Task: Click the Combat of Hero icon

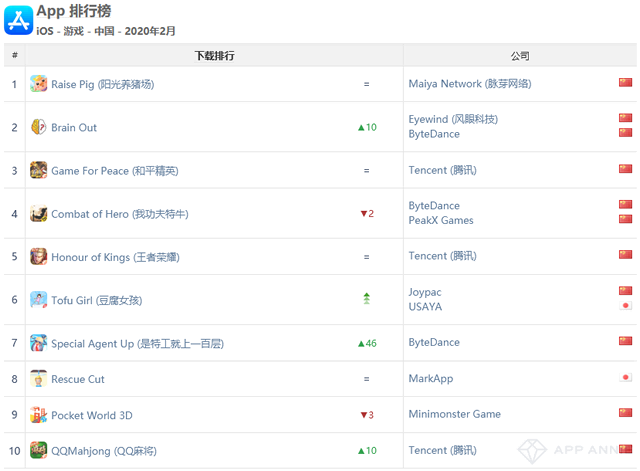Action: point(39,213)
